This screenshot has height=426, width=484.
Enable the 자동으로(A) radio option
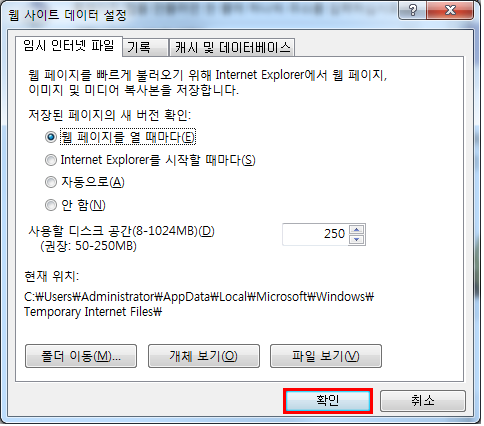[51, 182]
